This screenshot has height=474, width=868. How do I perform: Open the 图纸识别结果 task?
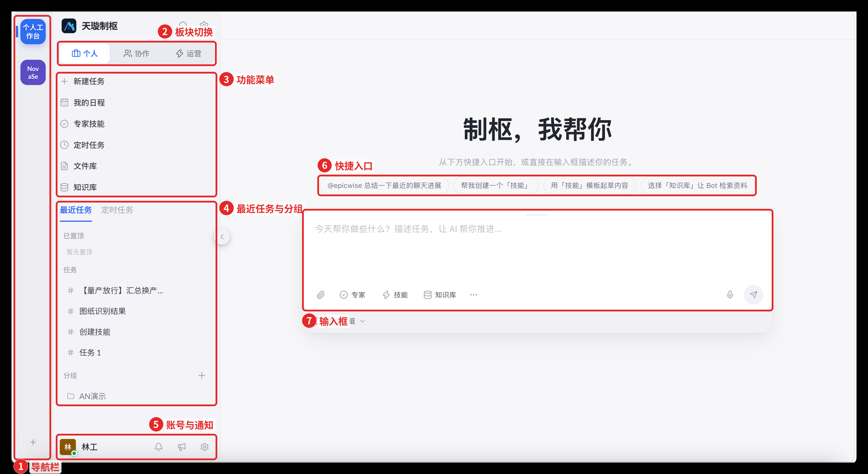(x=136, y=311)
